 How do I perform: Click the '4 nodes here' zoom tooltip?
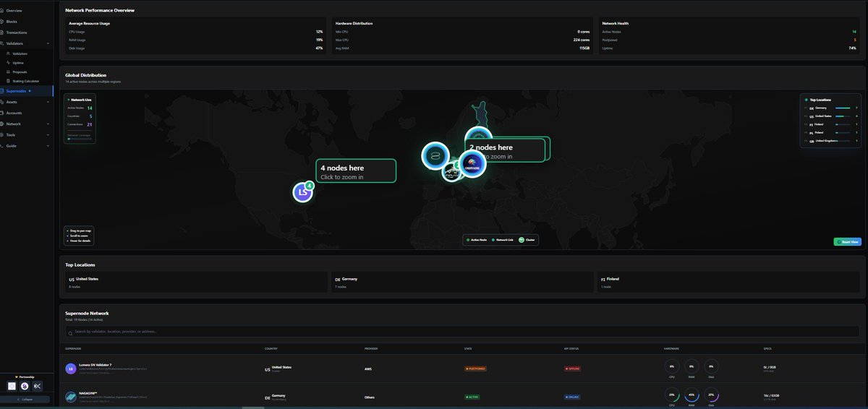tap(356, 171)
